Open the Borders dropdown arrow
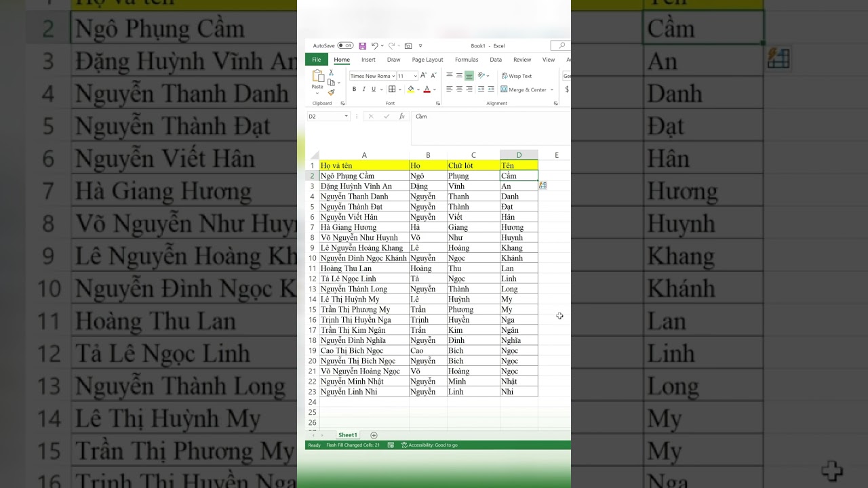Viewport: 868px width, 488px height. click(399, 89)
